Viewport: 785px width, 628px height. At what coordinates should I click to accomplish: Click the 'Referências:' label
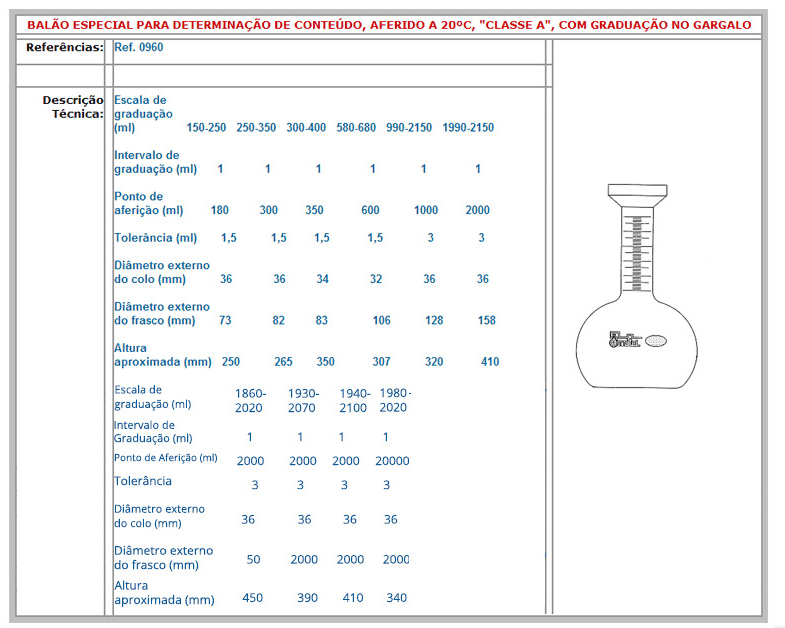65,47
